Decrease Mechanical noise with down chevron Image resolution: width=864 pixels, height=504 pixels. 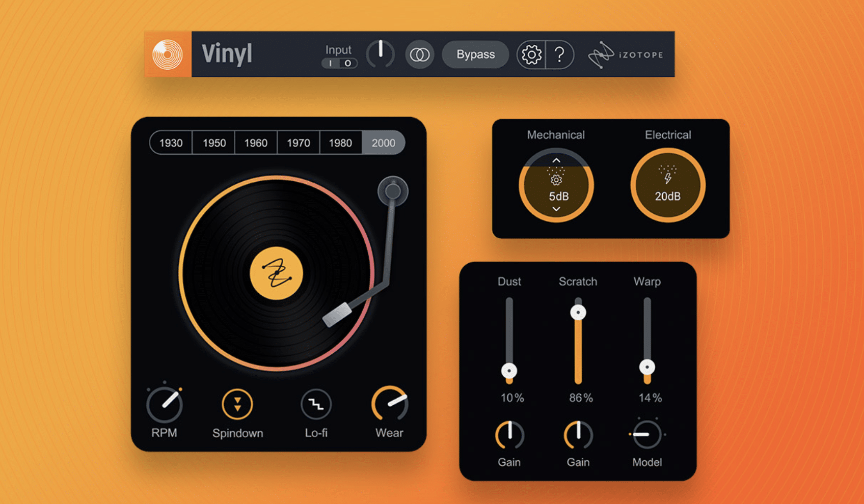click(556, 209)
